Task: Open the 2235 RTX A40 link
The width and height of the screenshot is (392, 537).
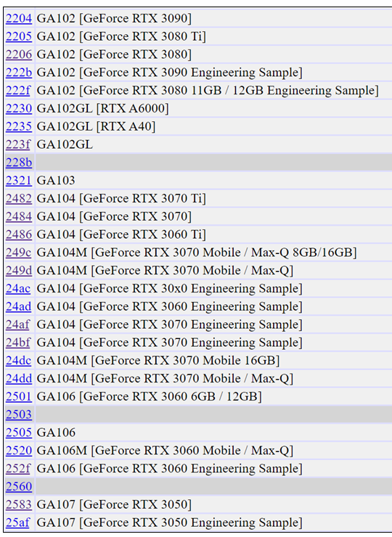Action: (19, 126)
